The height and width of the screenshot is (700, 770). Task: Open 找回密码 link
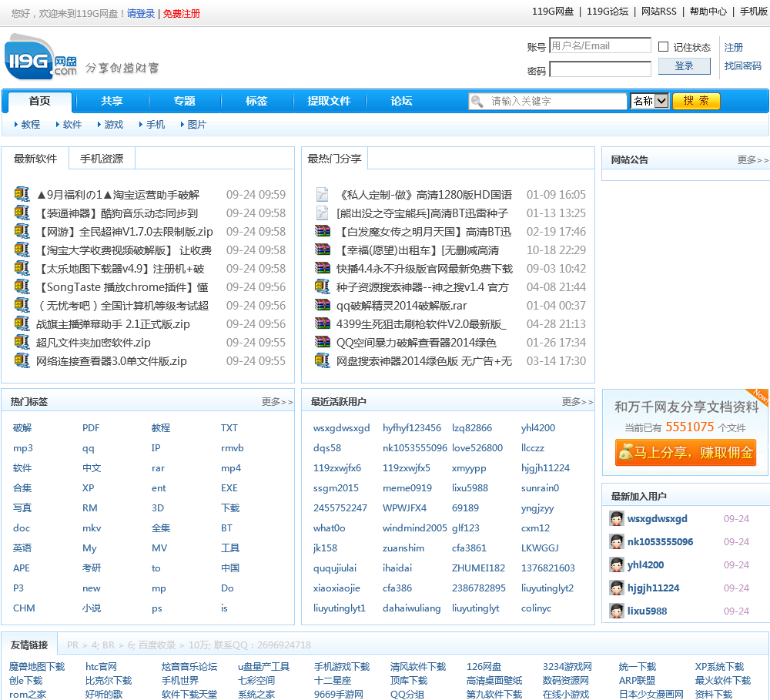click(x=742, y=65)
